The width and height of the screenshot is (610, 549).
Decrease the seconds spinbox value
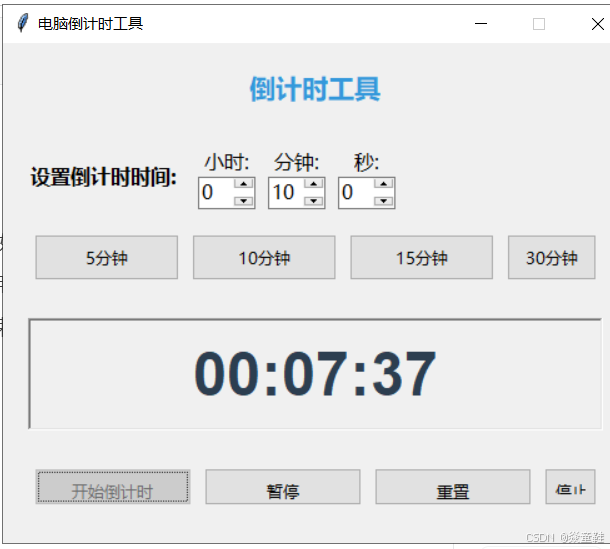pyautogui.click(x=384, y=201)
